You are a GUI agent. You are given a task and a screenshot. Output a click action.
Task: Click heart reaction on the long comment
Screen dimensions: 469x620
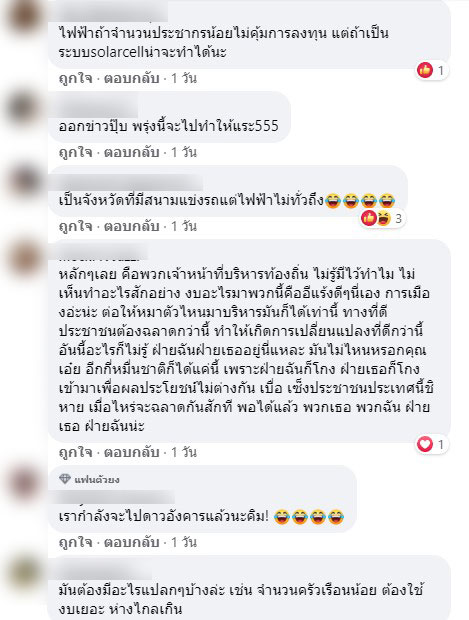click(x=425, y=444)
